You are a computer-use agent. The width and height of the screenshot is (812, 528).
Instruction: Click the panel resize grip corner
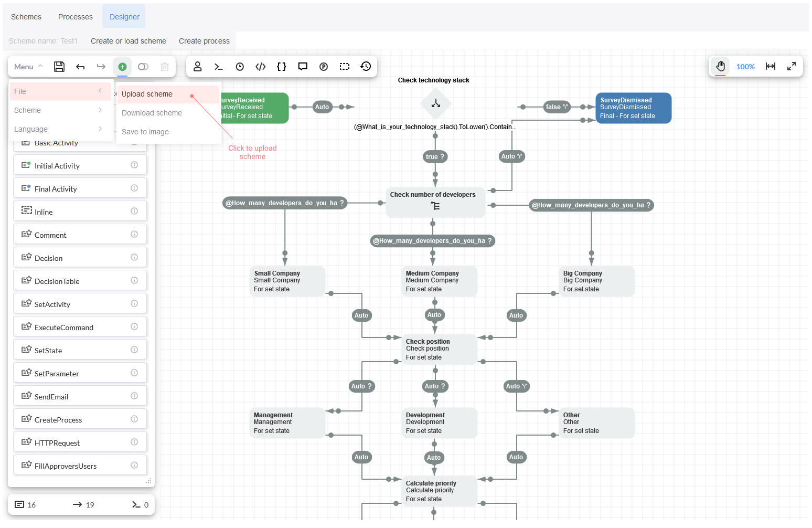(148, 481)
